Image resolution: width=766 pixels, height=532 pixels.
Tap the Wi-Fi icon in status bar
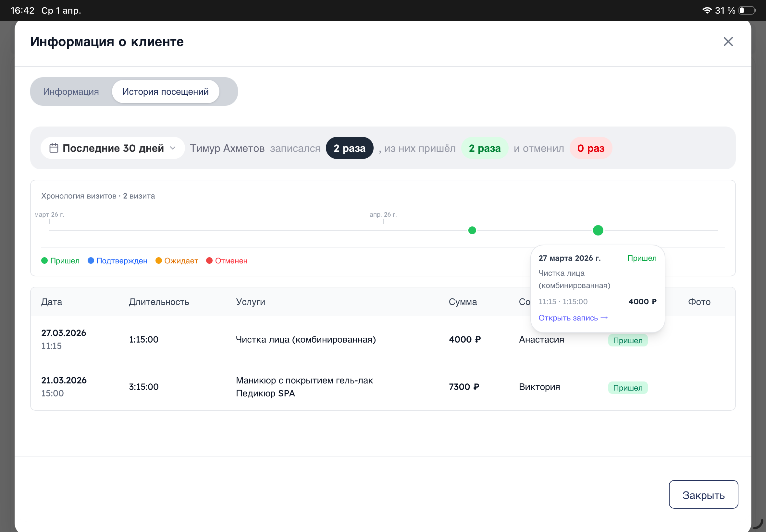pos(707,10)
